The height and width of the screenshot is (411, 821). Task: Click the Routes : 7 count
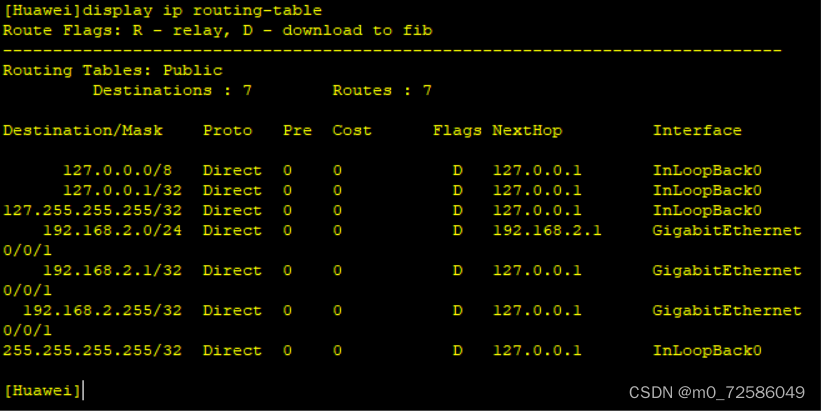tap(382, 90)
